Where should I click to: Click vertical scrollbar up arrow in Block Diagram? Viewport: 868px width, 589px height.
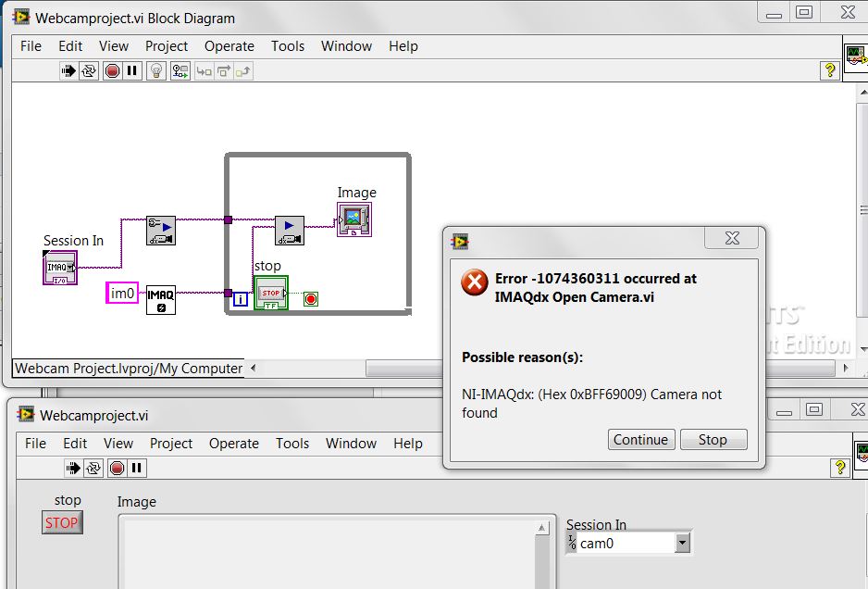point(863,93)
